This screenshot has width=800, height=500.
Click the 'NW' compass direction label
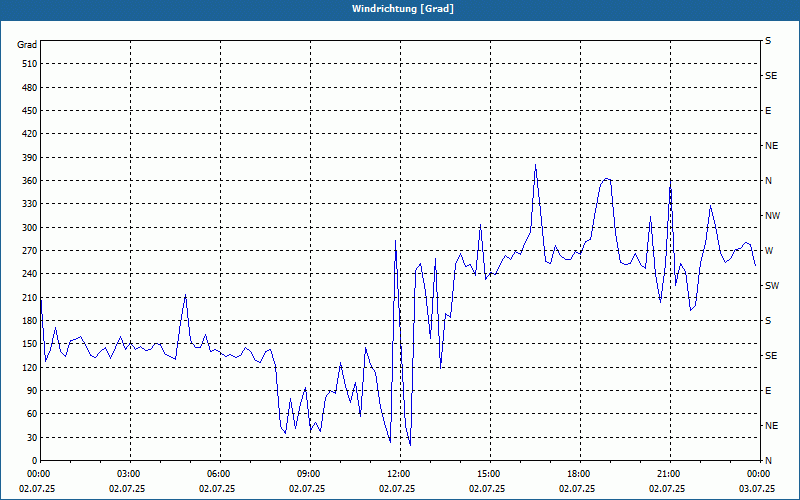772,216
